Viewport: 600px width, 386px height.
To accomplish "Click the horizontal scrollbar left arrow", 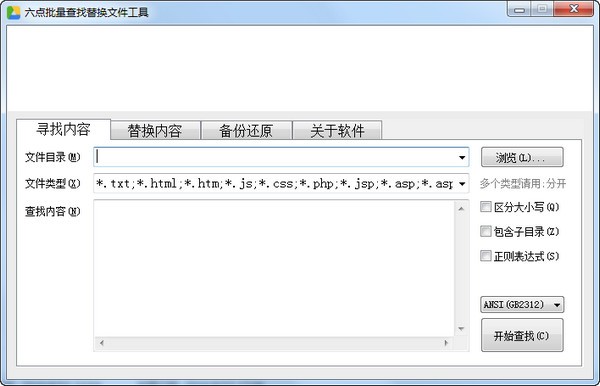I will tap(101, 343).
